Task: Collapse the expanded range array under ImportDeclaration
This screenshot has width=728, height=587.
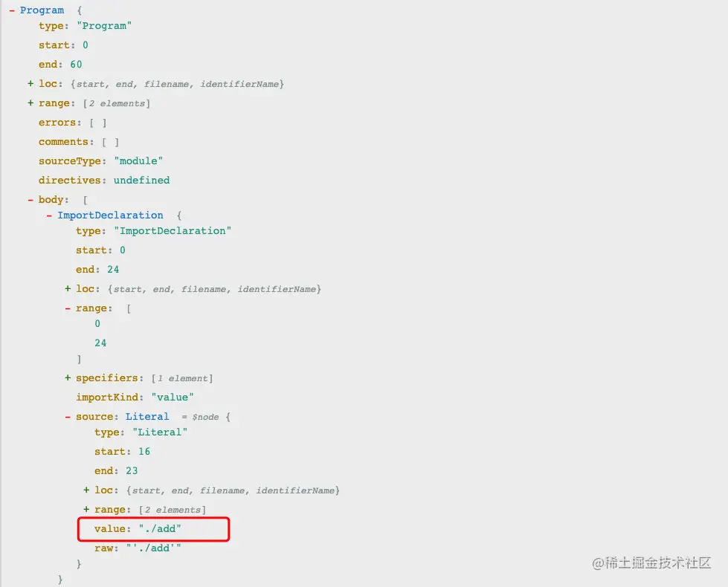Action: tap(68, 308)
